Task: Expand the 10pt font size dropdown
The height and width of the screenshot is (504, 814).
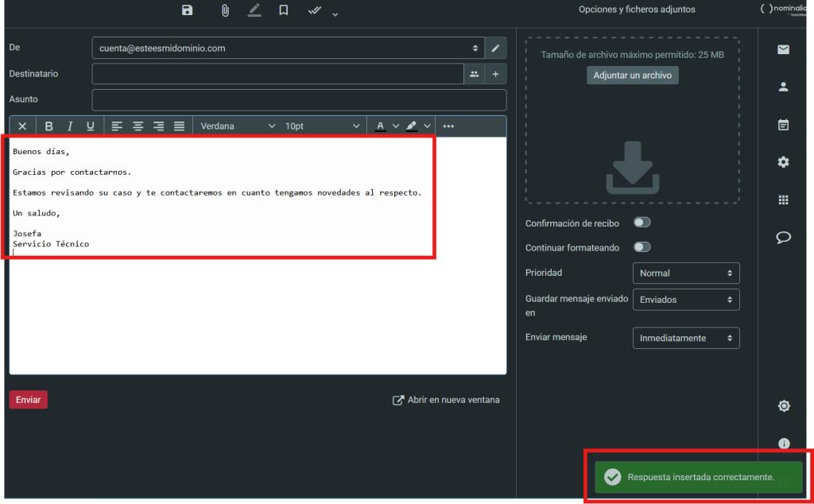Action: (x=321, y=126)
